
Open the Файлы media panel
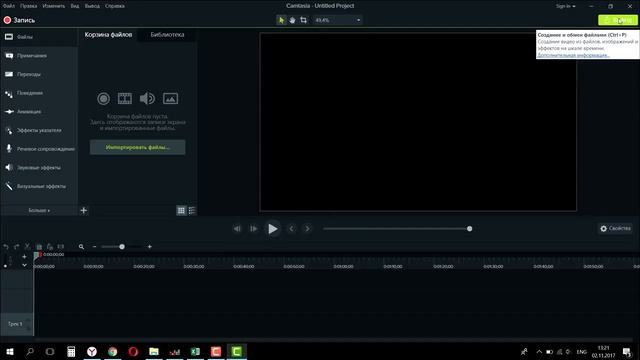coord(39,37)
